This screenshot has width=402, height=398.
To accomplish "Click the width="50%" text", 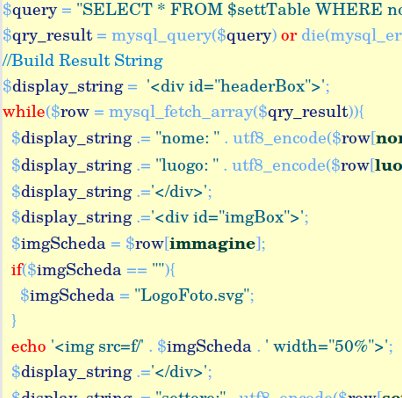I will pos(326,347).
